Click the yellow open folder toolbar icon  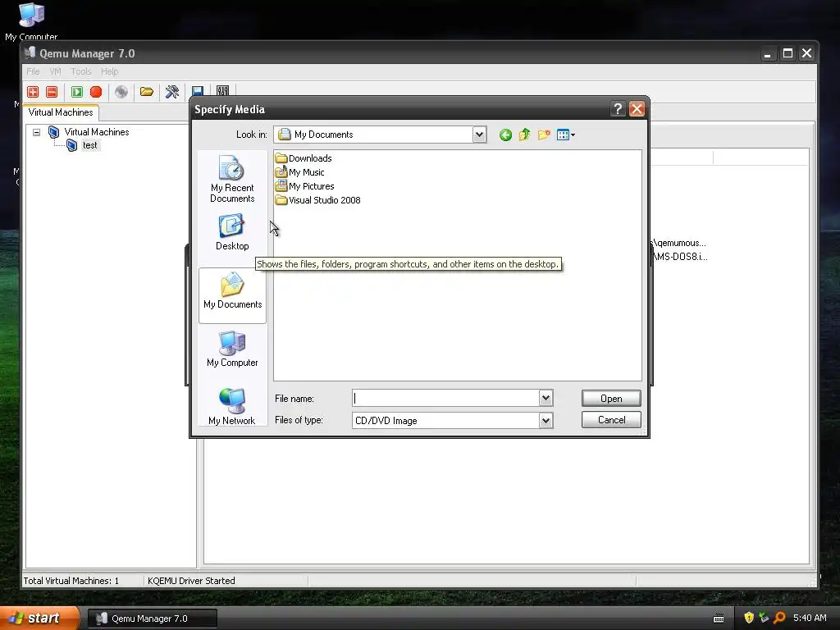click(x=147, y=92)
